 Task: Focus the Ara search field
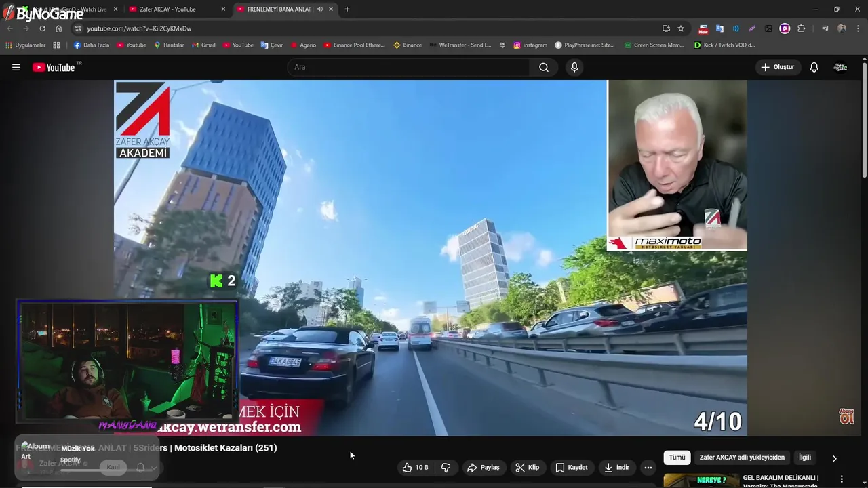(409, 67)
